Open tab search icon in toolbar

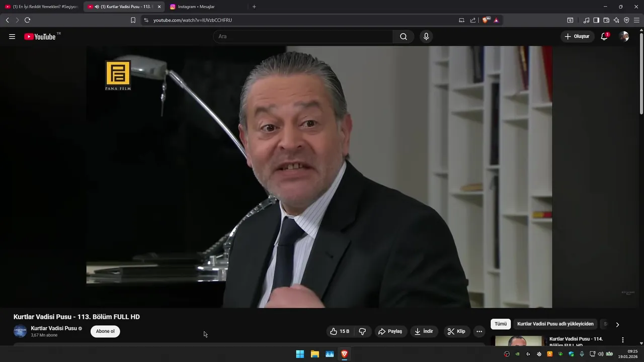coord(570,20)
